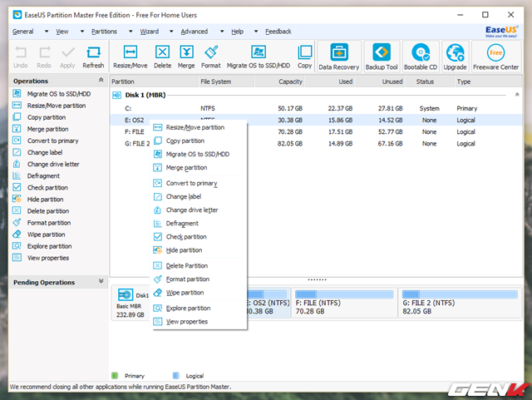Expand the Pending Operations panel
Screen dimensions: 532x400
(x=101, y=281)
